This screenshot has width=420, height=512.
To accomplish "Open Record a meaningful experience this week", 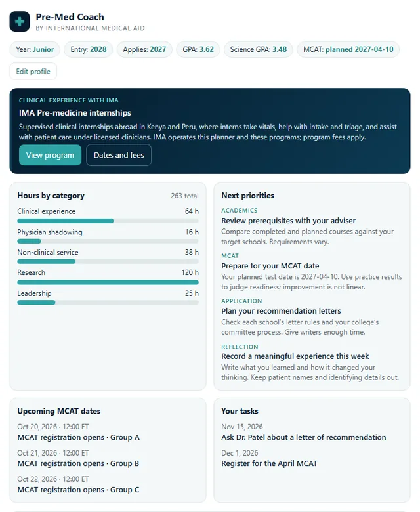I will 295,356.
